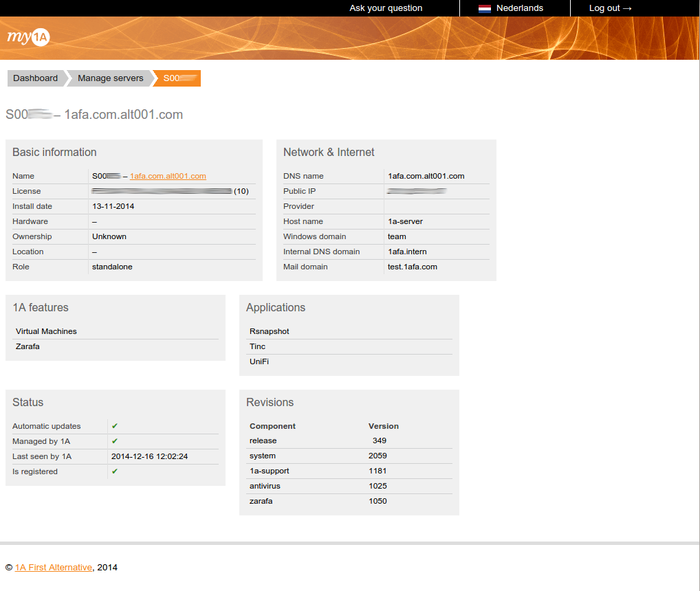Click the Component column header

(x=272, y=426)
